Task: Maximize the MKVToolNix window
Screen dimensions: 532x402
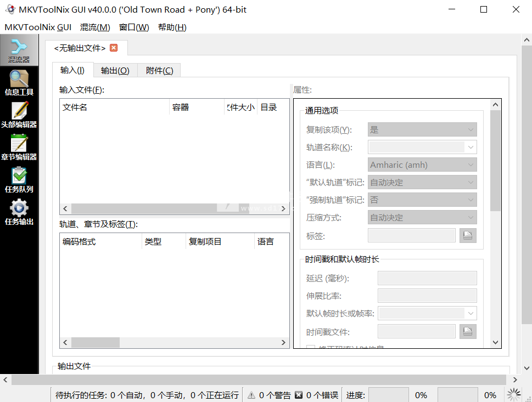Action: (x=484, y=9)
